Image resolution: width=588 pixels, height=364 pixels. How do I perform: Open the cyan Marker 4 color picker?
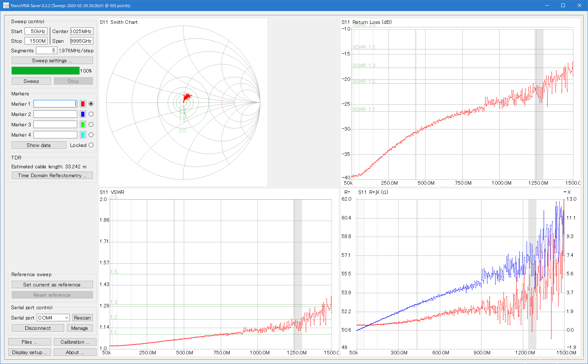(83, 135)
